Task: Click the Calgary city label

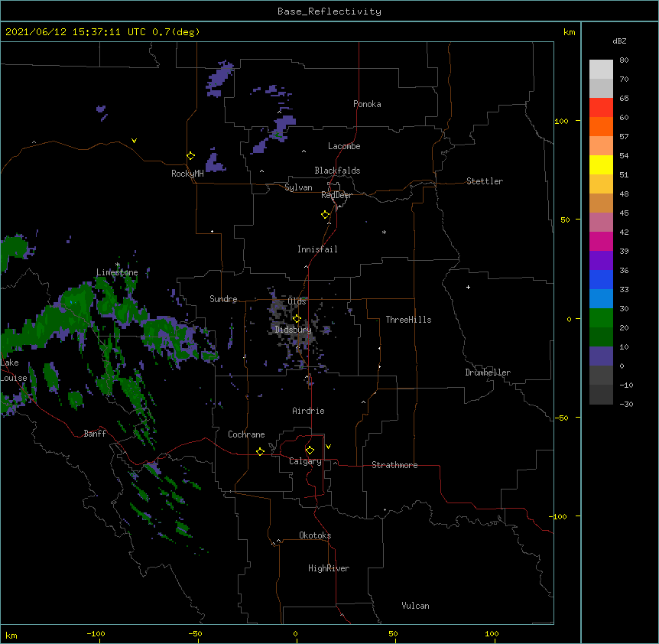Action: (305, 461)
